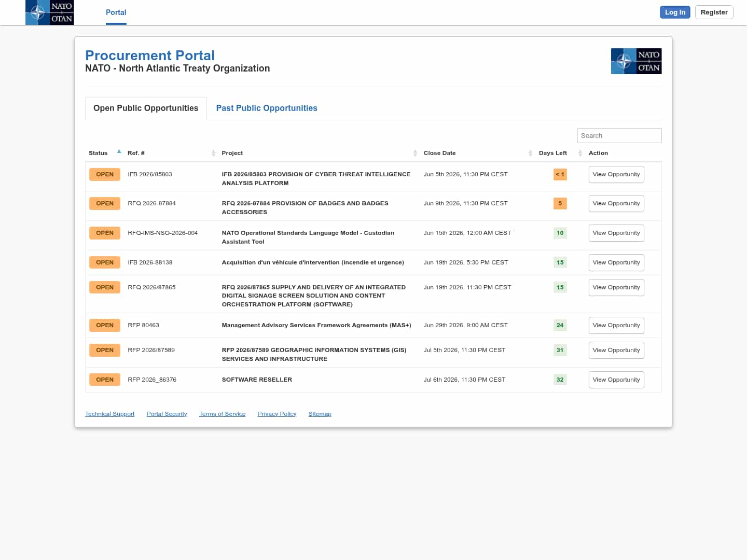Click reference number IFB 2026-88138

pyautogui.click(x=150, y=262)
